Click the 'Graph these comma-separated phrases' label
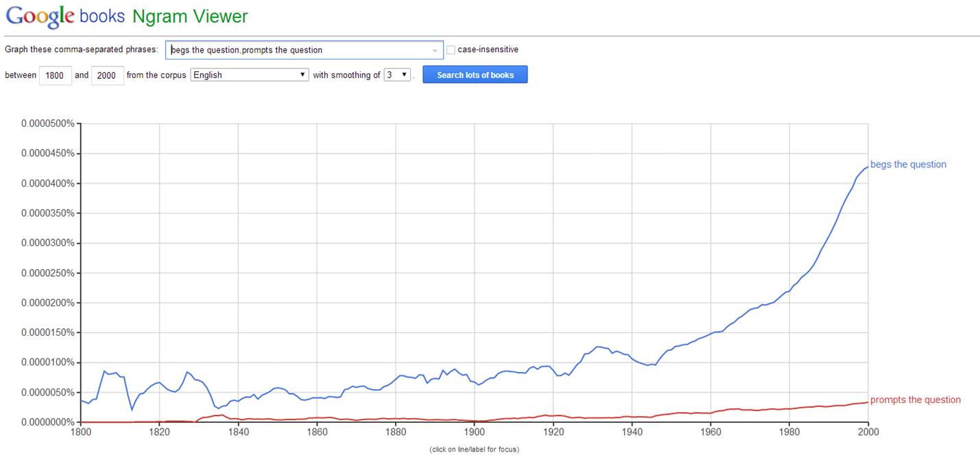 click(82, 50)
